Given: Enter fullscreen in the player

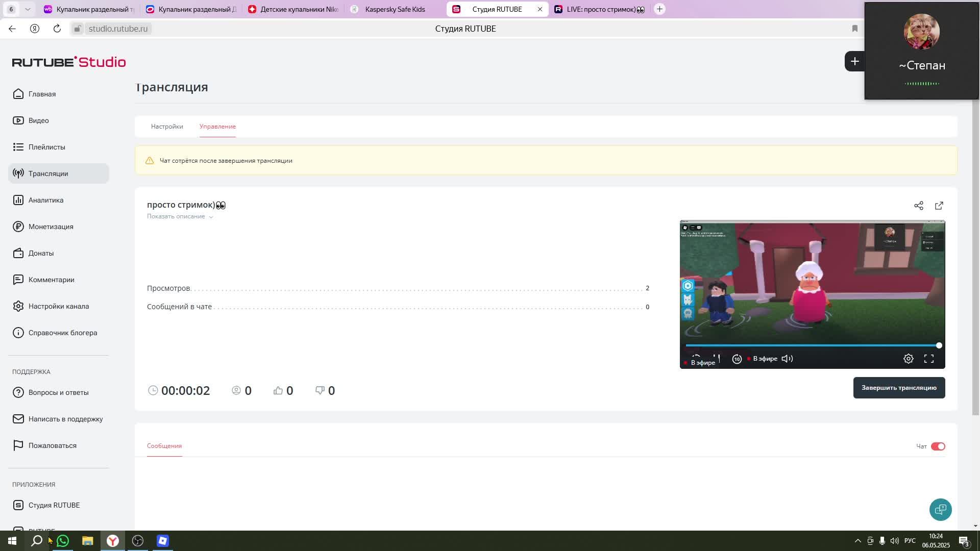Looking at the screenshot, I should (x=929, y=359).
